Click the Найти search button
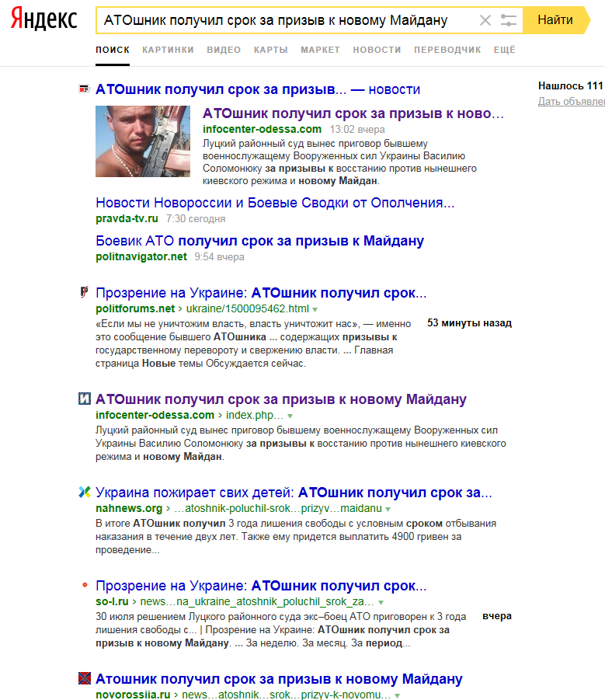The width and height of the screenshot is (605, 700). (x=555, y=20)
